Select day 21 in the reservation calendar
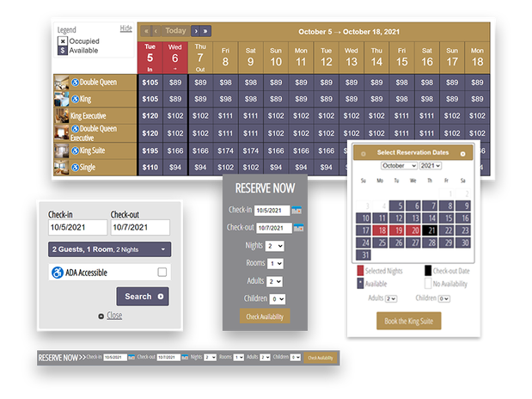This screenshot has width=532, height=399. pos(432,230)
